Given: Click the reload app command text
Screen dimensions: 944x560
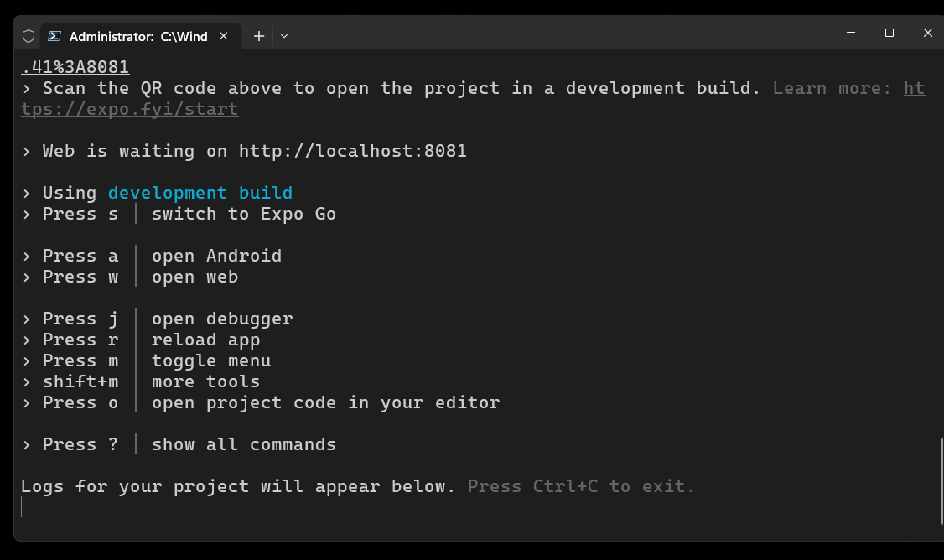Looking at the screenshot, I should coord(206,340).
